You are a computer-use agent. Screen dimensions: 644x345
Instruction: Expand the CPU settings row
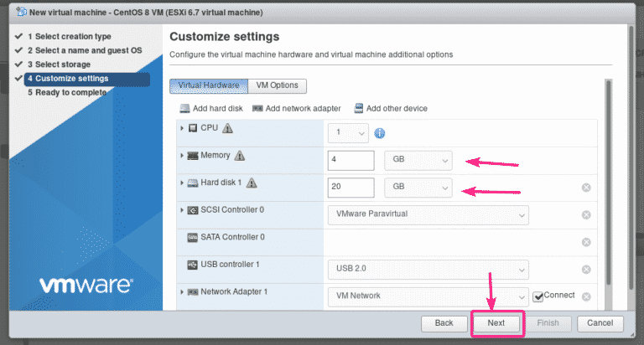pos(182,128)
